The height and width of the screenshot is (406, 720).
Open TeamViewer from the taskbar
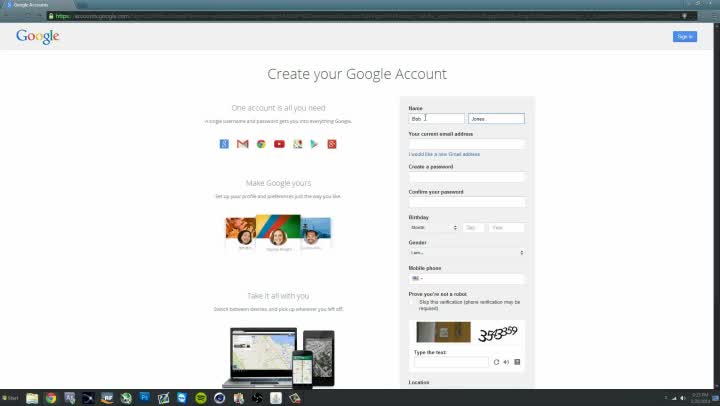pyautogui.click(x=182, y=398)
